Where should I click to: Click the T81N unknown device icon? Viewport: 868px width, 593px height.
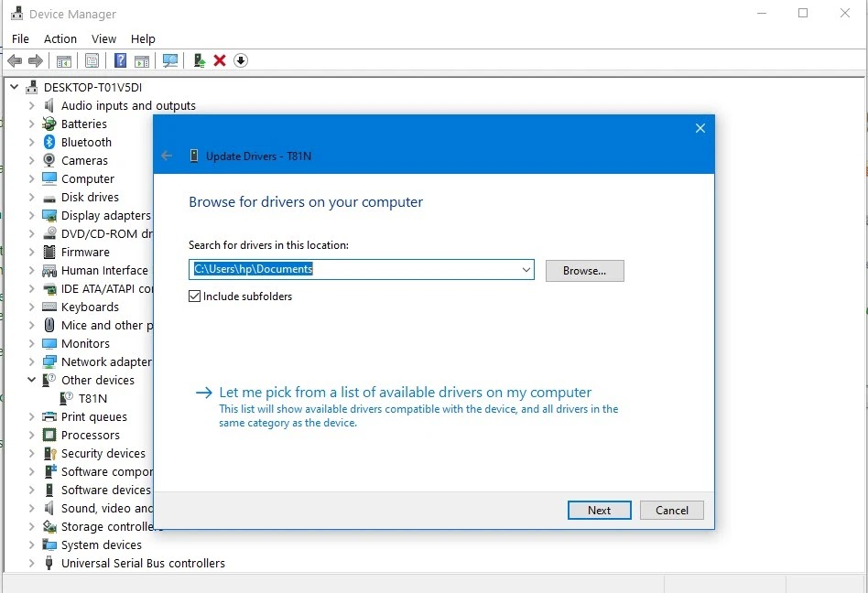[x=67, y=398]
